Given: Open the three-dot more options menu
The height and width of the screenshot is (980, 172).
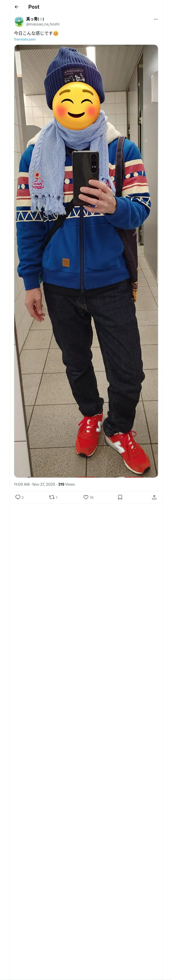Looking at the screenshot, I should coord(156,19).
